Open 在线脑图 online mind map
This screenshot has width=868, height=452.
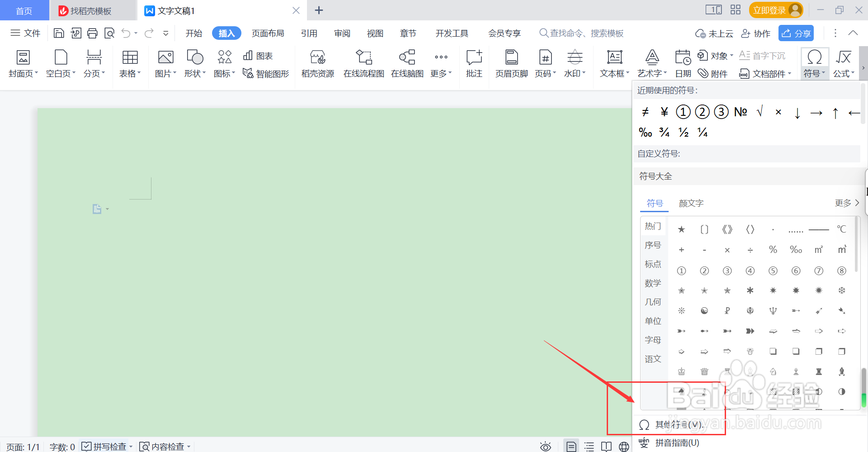(407, 63)
